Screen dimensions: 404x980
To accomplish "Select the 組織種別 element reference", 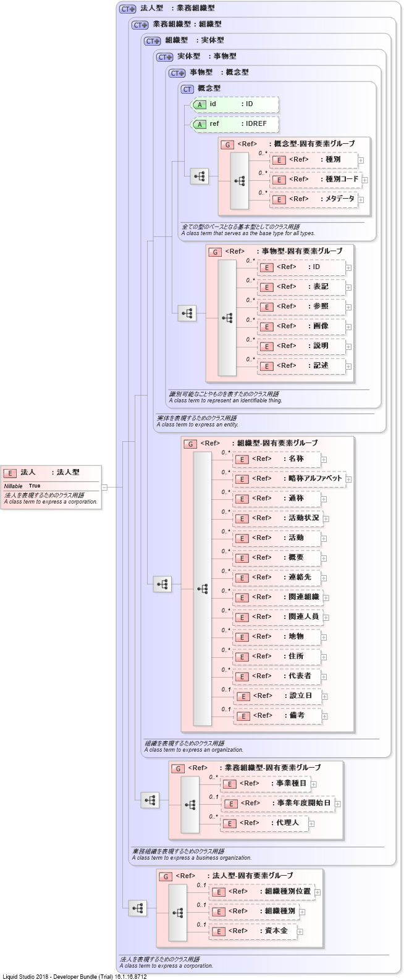I will tap(254, 911).
